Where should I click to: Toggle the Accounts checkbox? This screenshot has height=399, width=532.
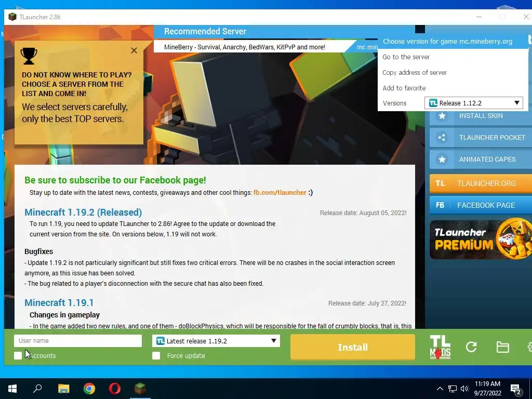18,355
